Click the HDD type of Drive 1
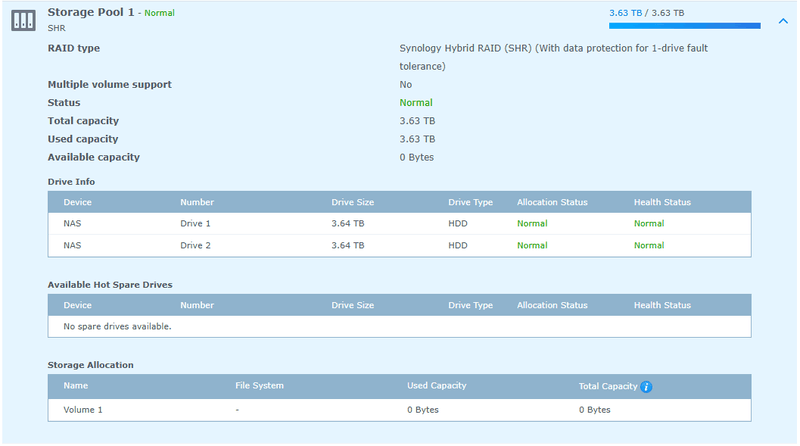800x446 pixels. (458, 224)
